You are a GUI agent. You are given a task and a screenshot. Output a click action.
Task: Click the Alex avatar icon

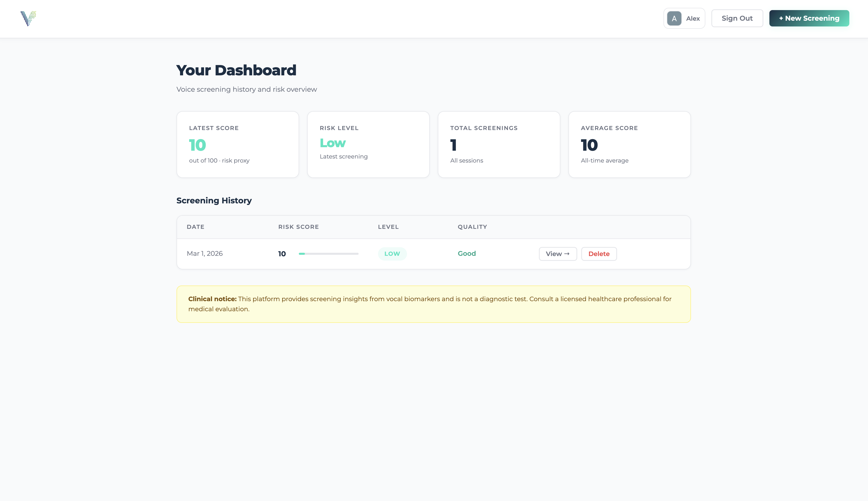point(674,19)
